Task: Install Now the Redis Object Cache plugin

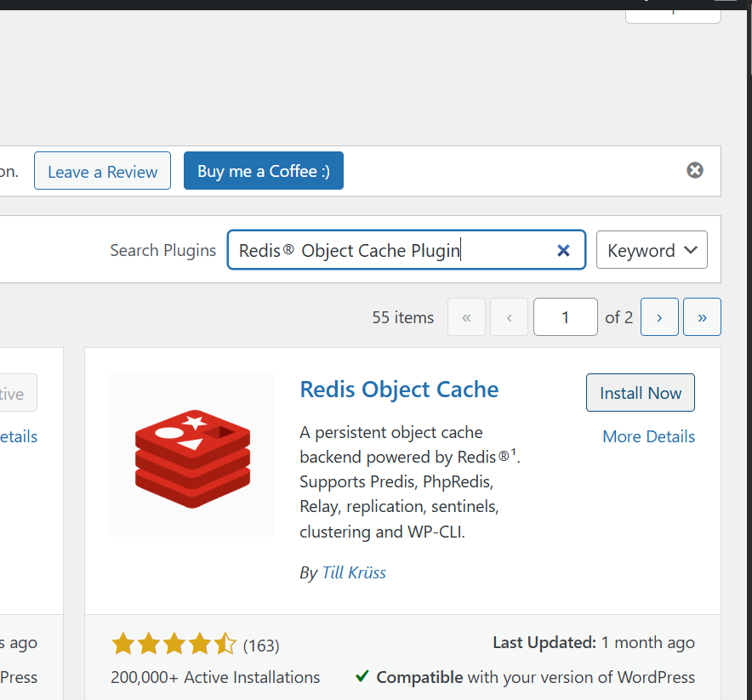Action: coord(641,393)
